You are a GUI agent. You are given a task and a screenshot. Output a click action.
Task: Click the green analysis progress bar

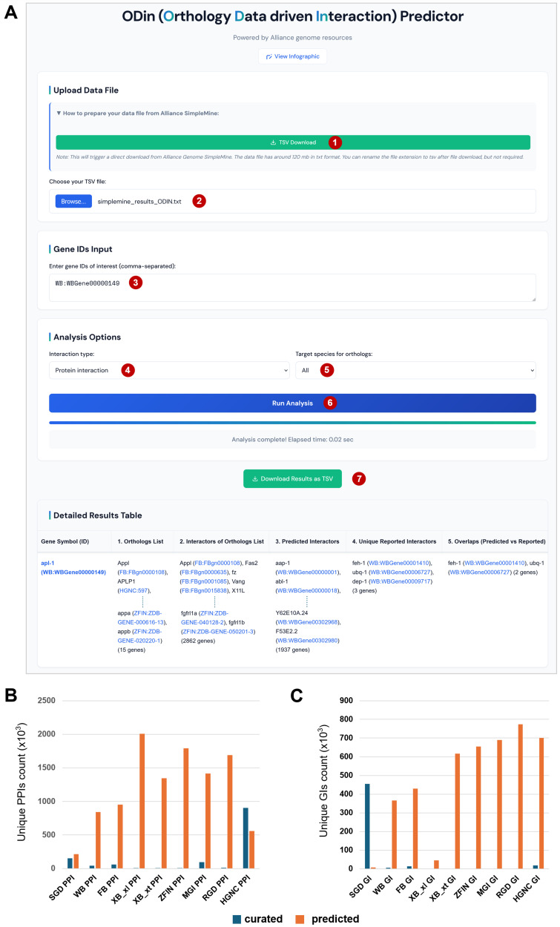click(292, 422)
